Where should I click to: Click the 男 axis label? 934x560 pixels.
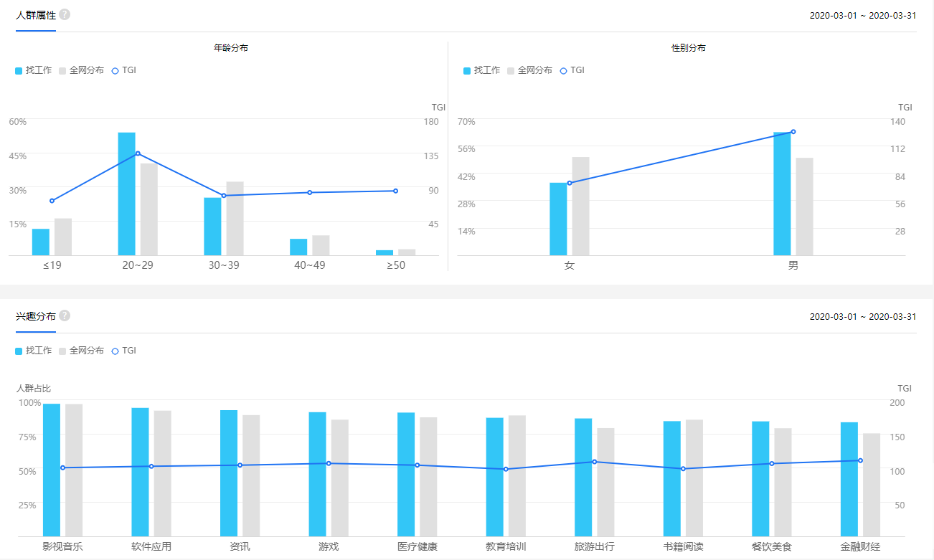pyautogui.click(x=793, y=265)
